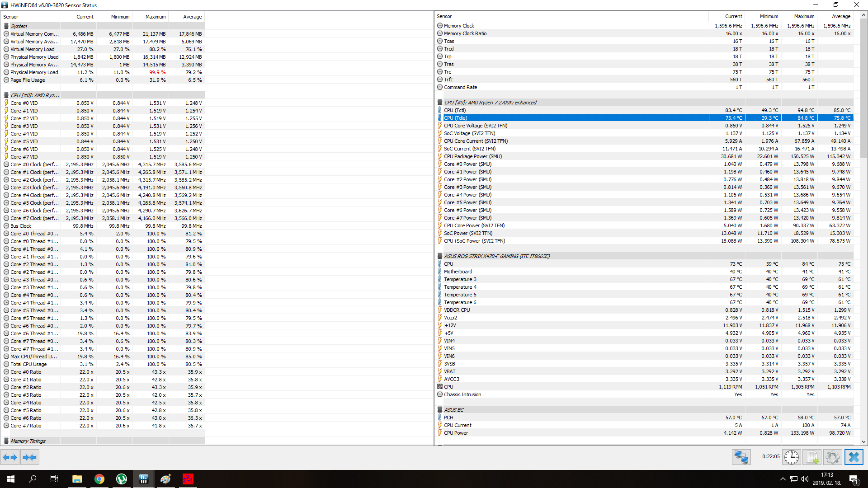The width and height of the screenshot is (868, 488).
Task: Click left pane Sensor column header
Action: [30, 17]
